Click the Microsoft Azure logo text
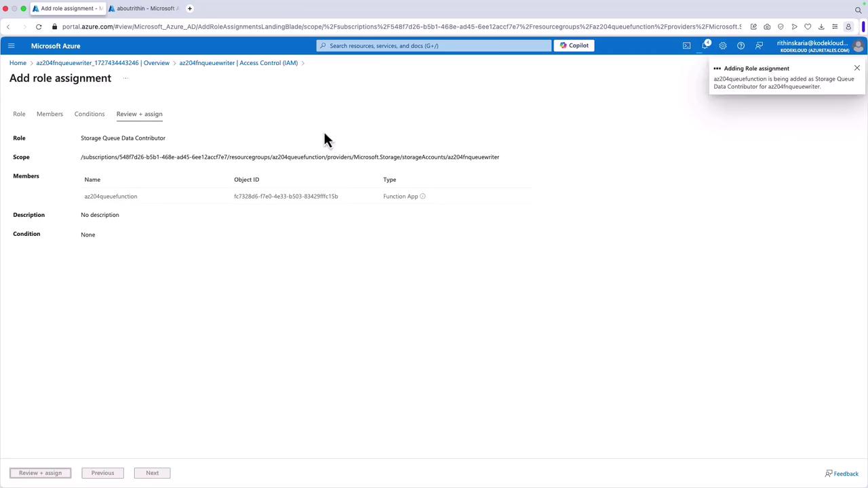Screen dimensions: 868x488 56,45
